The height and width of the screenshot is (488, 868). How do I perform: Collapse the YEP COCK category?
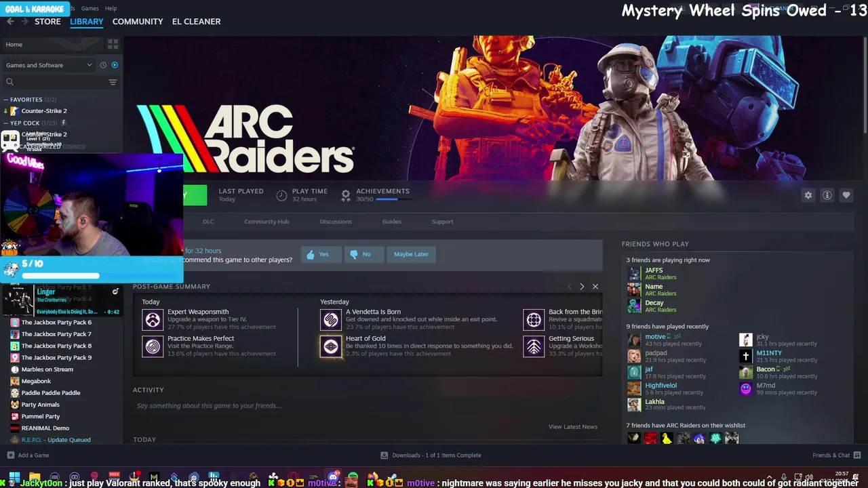(6, 123)
